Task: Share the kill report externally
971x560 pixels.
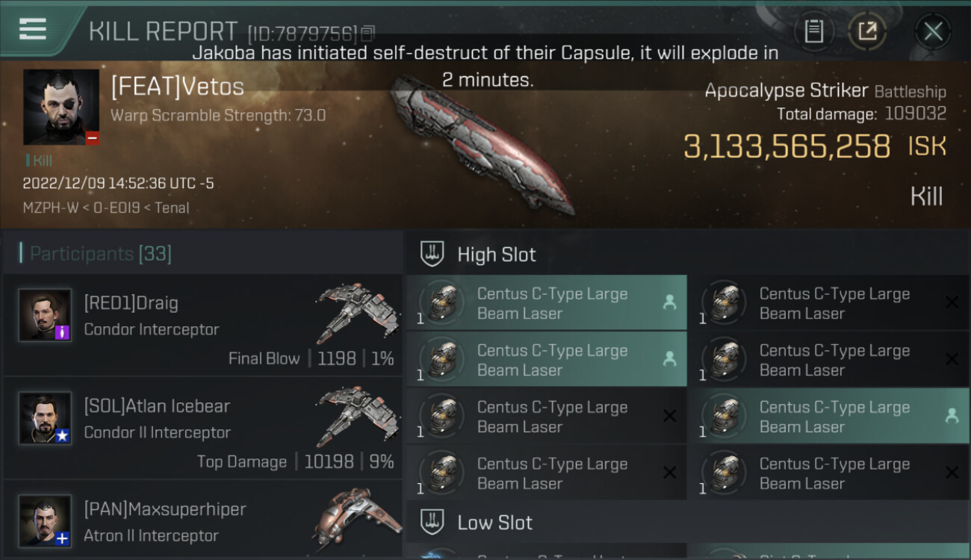Action: coord(867,31)
